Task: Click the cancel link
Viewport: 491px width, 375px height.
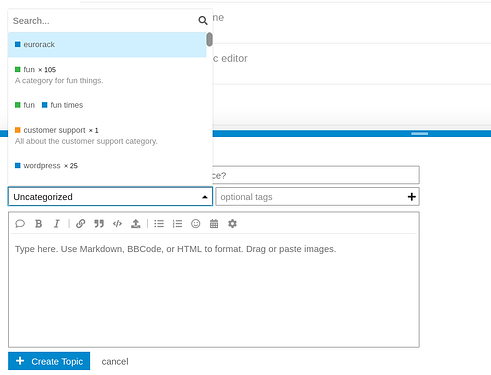Action: [115, 361]
